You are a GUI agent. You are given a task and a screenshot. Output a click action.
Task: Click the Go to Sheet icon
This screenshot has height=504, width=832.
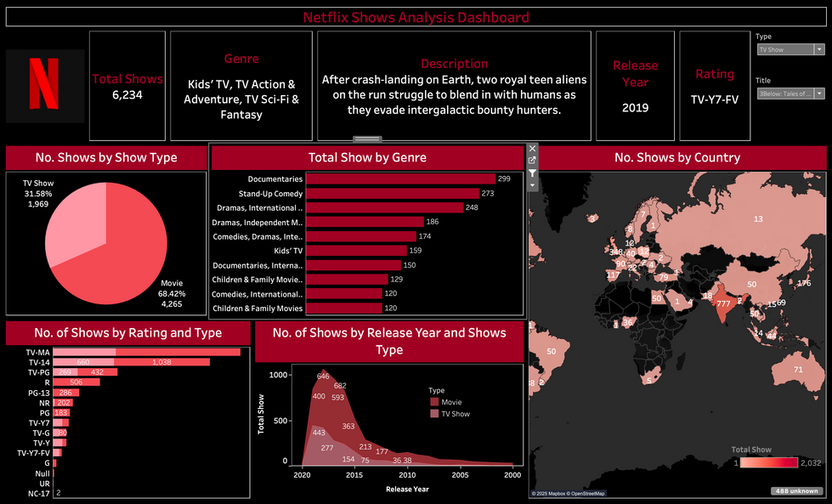(x=532, y=161)
